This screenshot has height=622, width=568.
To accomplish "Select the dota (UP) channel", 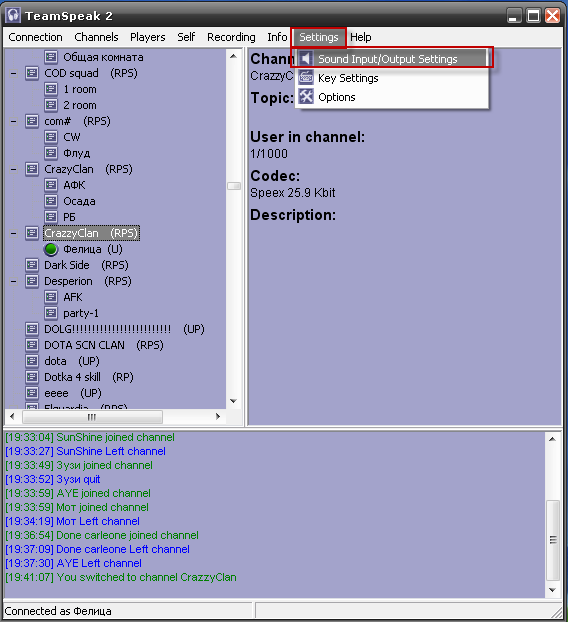I will tap(72, 361).
